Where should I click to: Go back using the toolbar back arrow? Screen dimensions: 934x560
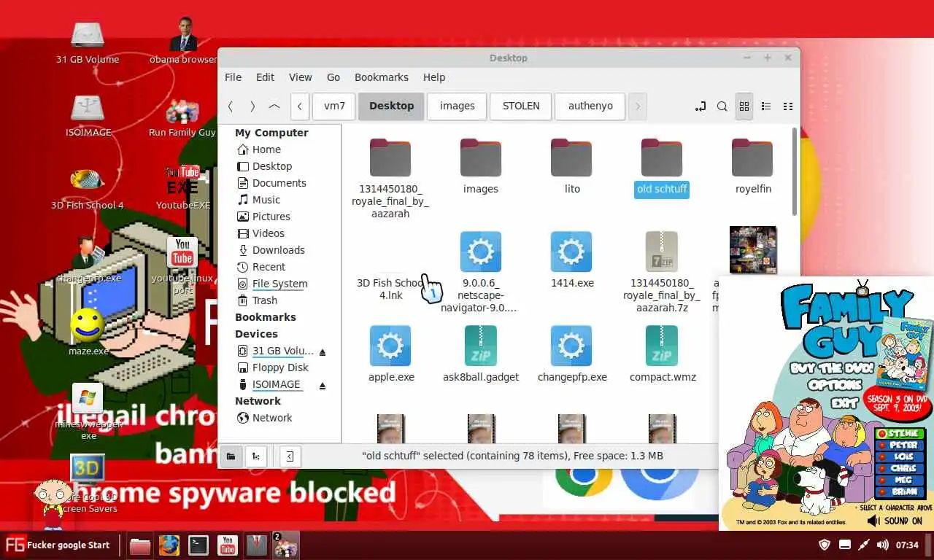pyautogui.click(x=231, y=106)
